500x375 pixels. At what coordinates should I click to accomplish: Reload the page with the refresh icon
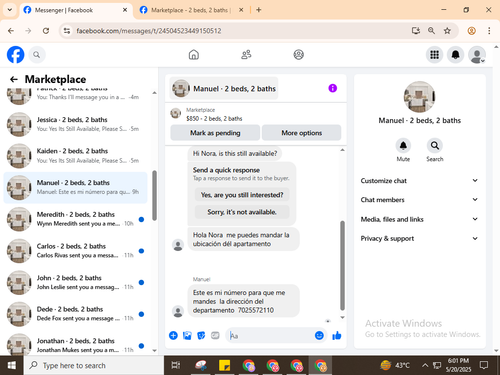(x=46, y=31)
